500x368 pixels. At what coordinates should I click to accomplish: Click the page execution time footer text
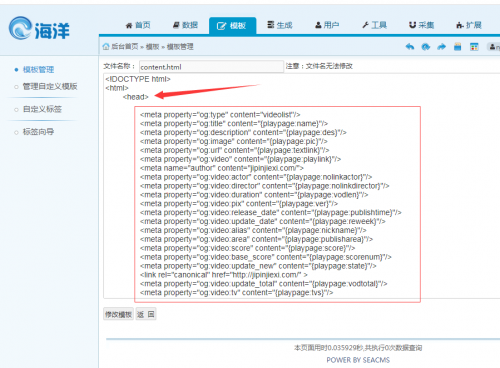click(x=358, y=348)
